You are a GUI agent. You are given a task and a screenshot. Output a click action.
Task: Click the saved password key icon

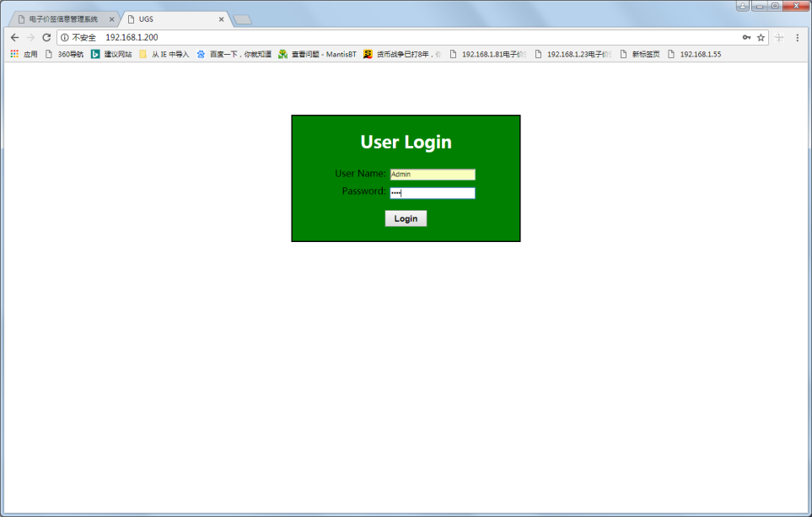coord(746,38)
